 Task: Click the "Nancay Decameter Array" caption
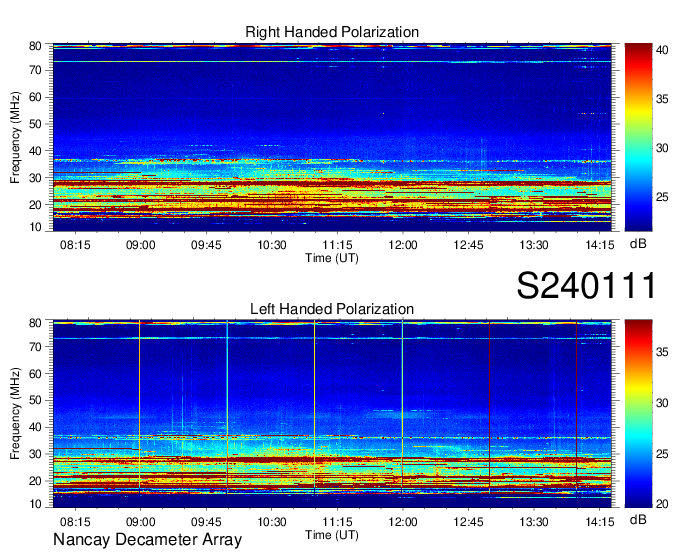[147, 539]
